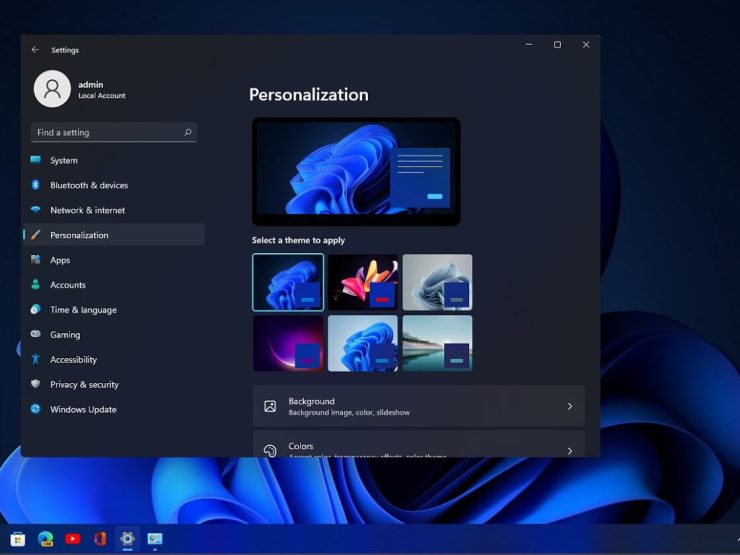This screenshot has width=740, height=555.
Task: Click the Accounts person icon
Action: tap(35, 284)
